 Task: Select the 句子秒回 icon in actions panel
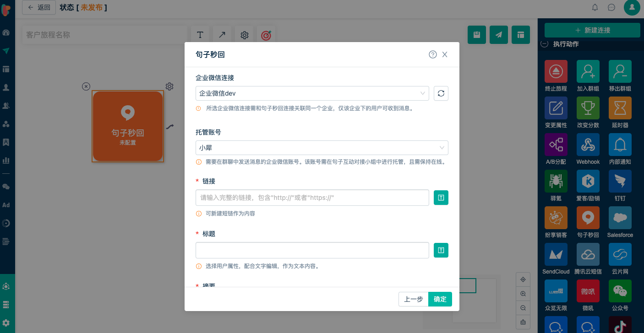(588, 218)
